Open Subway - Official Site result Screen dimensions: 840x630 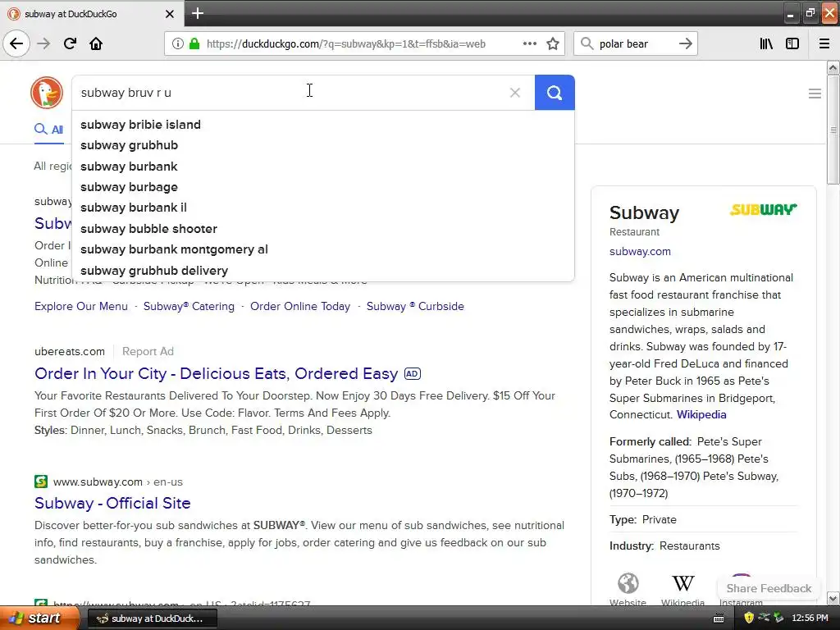click(x=112, y=503)
